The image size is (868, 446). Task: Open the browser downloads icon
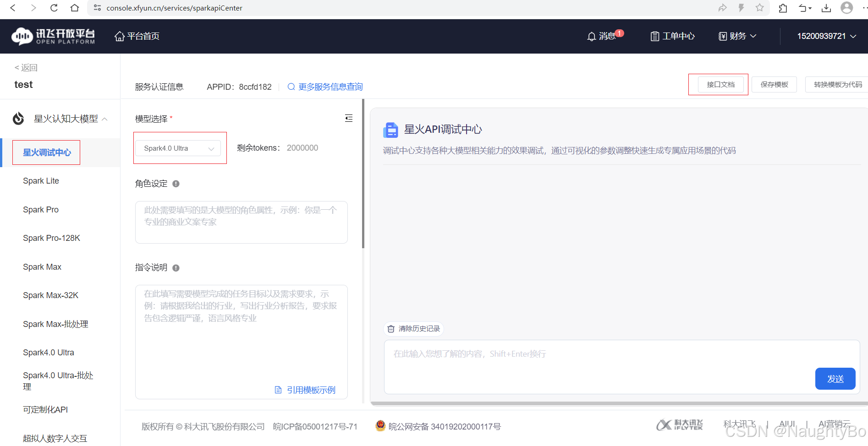pyautogui.click(x=826, y=8)
